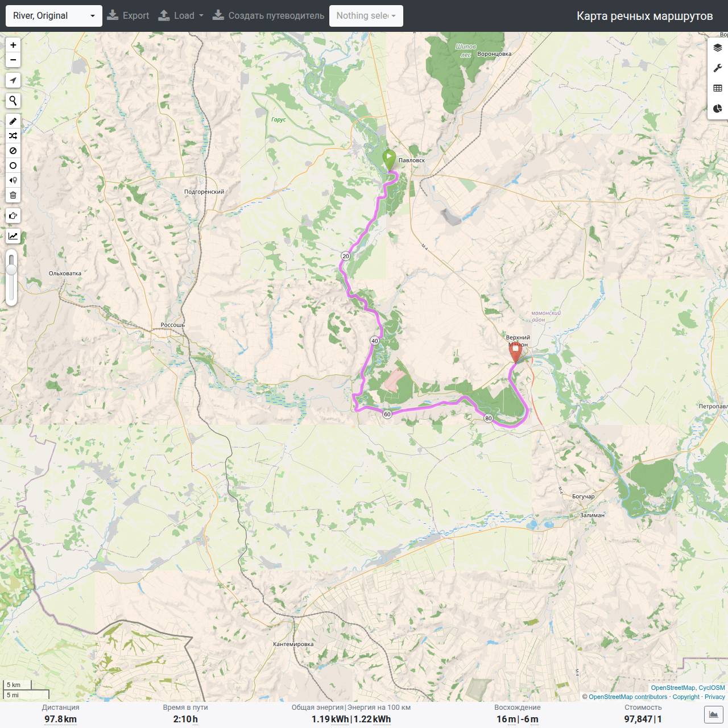Open the wrench settings tab
This screenshot has height=728, width=728.
click(x=718, y=68)
